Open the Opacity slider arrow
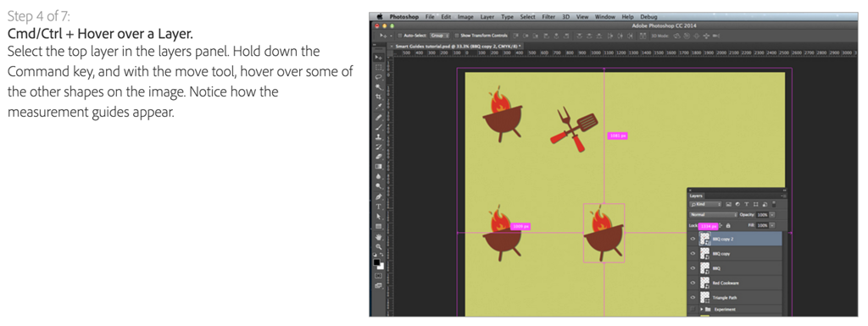This screenshot has width=868, height=326. [x=772, y=214]
